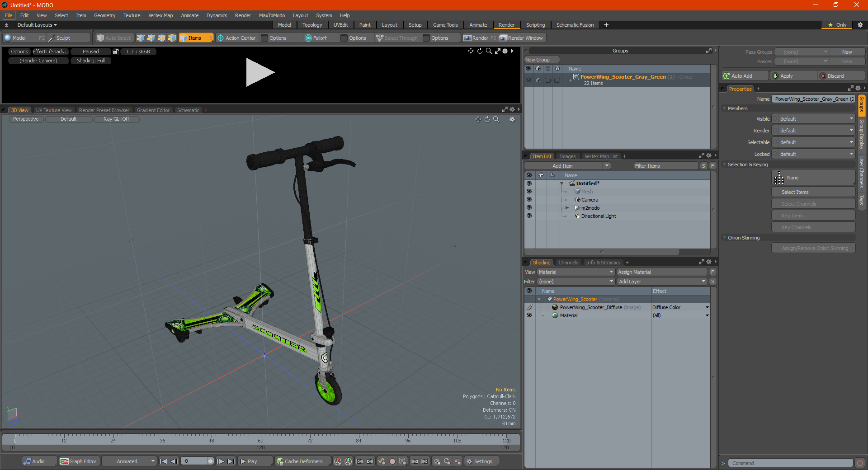Image resolution: width=868 pixels, height=470 pixels.
Task: Open the Locked dropdown
Action: tap(817, 154)
